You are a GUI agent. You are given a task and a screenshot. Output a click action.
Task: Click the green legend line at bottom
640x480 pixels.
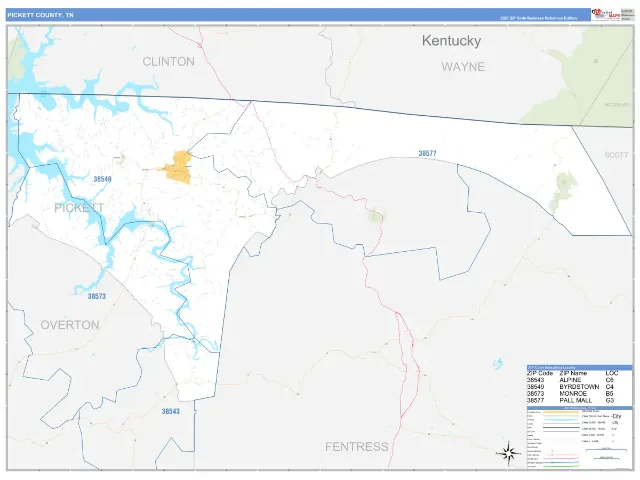(x=561, y=466)
